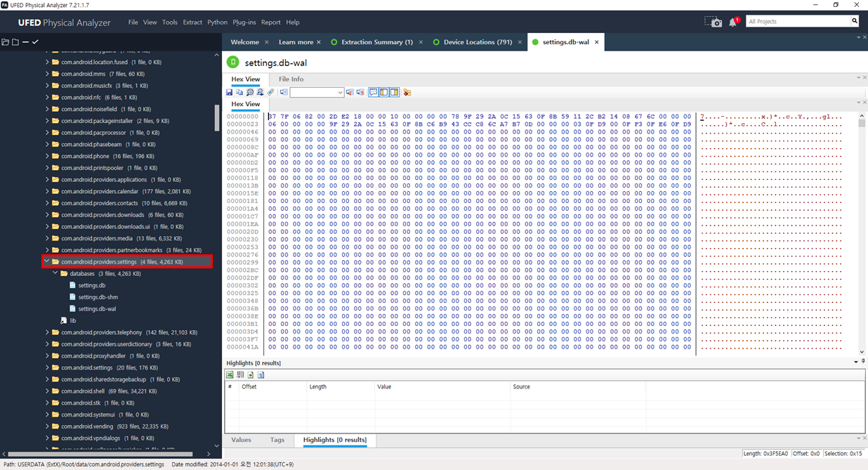Toggle the comment bubble view button
This screenshot has width=868, height=470.
[x=374, y=93]
